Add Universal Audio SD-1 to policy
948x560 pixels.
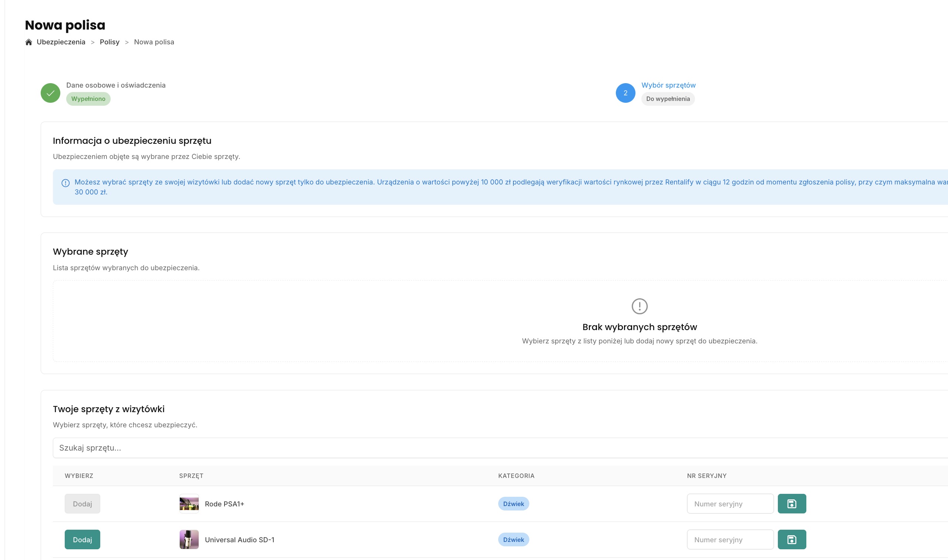[82, 539]
